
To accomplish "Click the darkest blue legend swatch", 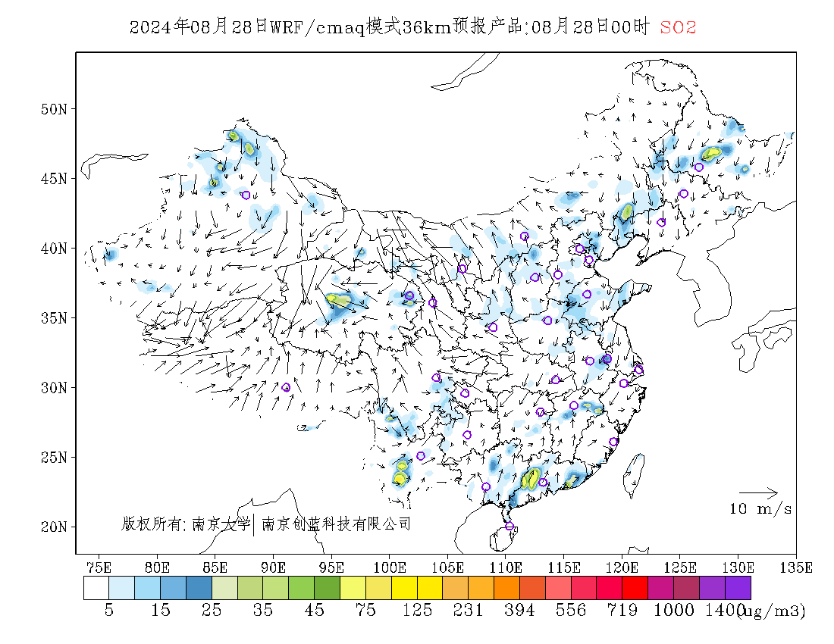I will pos(199,588).
